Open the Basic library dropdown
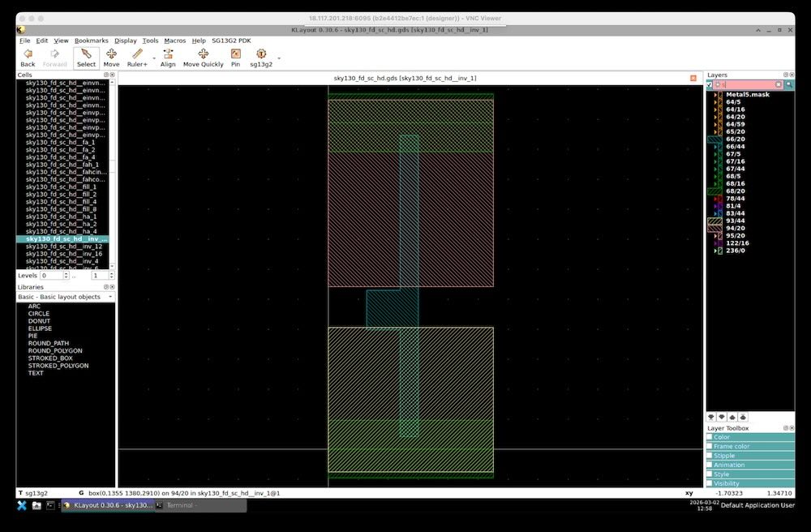This screenshot has height=532, width=811. point(65,297)
